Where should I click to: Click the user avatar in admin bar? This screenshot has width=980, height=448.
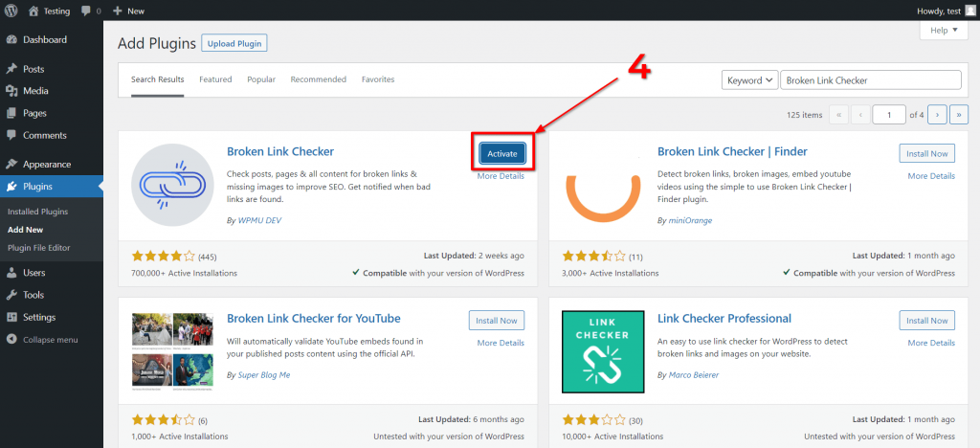(x=969, y=11)
